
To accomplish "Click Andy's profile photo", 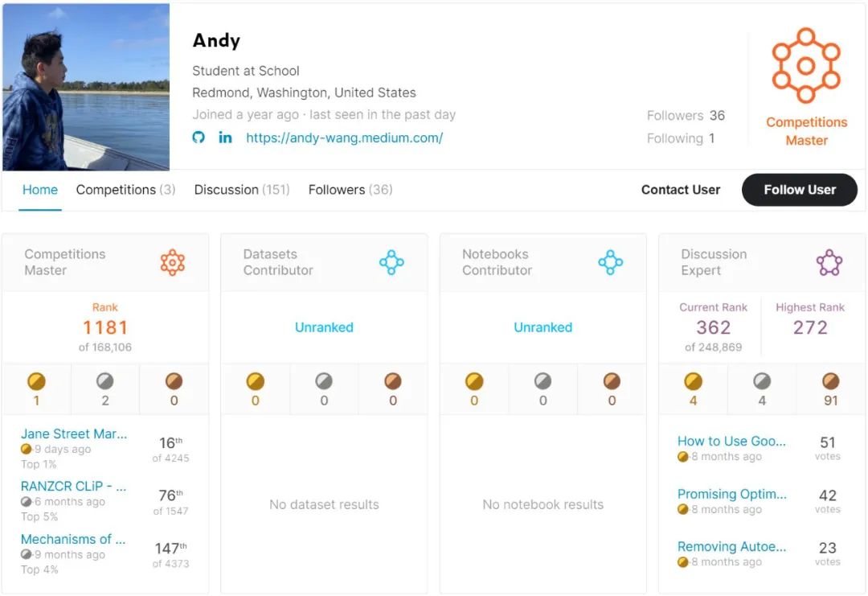I will tap(86, 87).
